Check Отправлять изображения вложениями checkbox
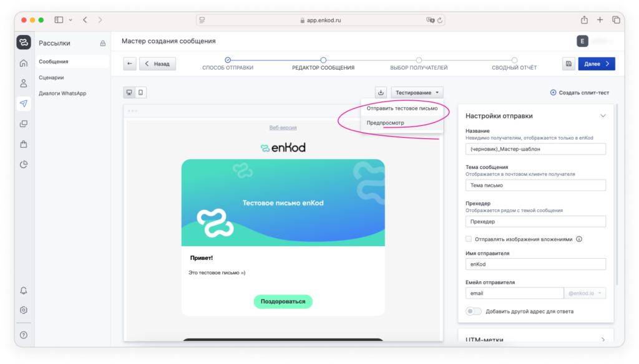 [x=469, y=239]
